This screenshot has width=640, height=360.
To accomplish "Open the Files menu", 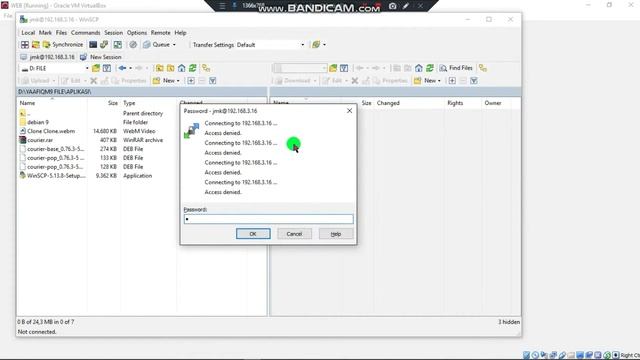I will (x=61, y=33).
